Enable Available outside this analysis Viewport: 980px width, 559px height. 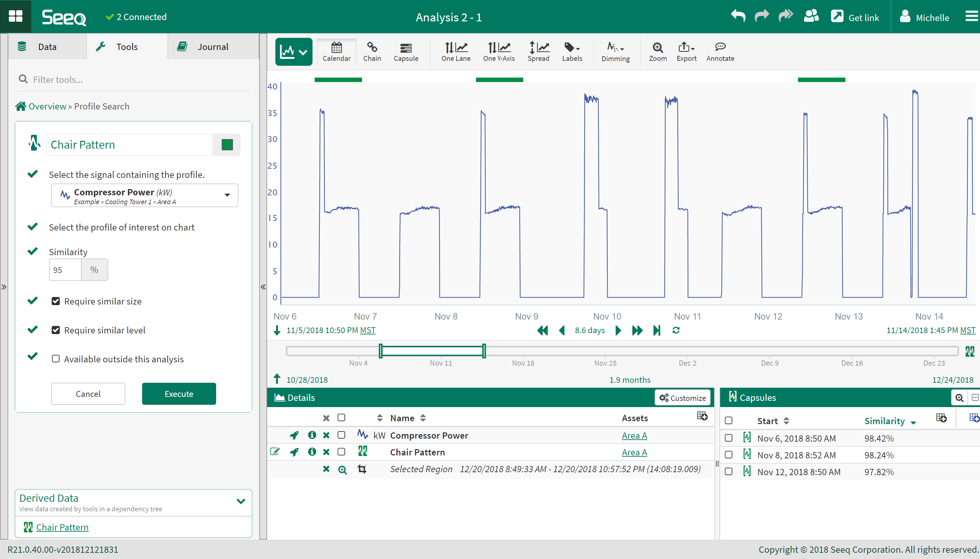pyautogui.click(x=56, y=359)
